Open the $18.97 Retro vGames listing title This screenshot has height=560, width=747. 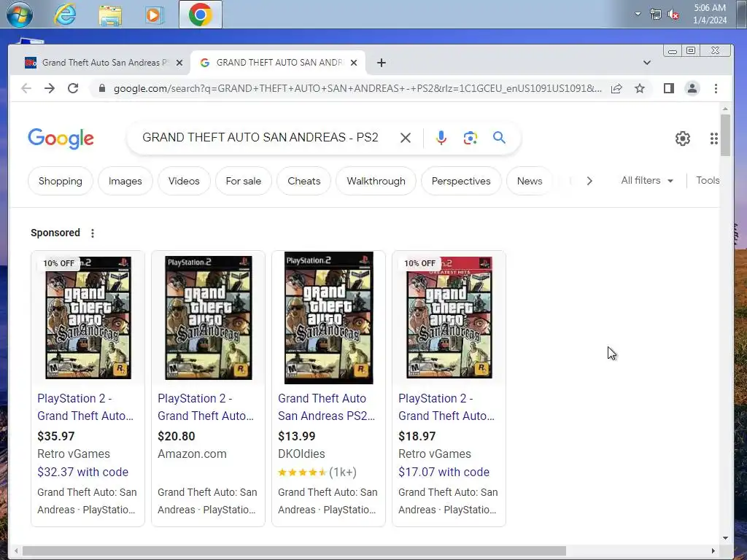pyautogui.click(x=446, y=407)
